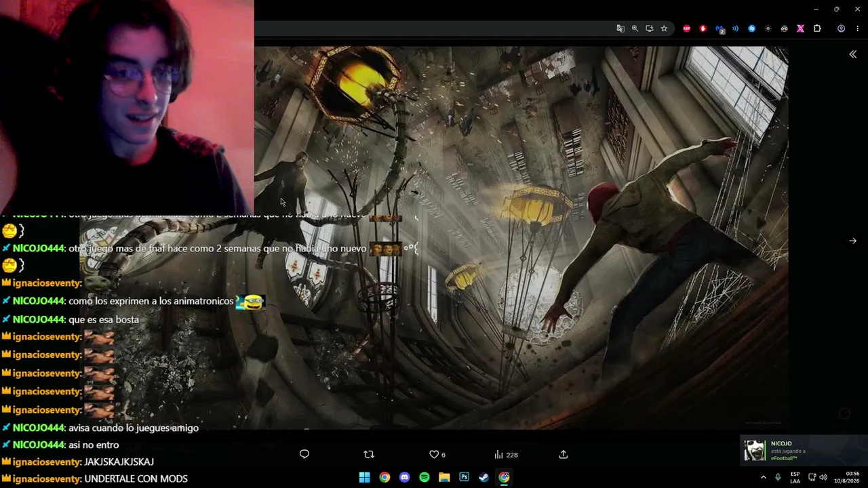Open the Chrome profile avatar
Viewport: 868px width, 488px height.
841,28
